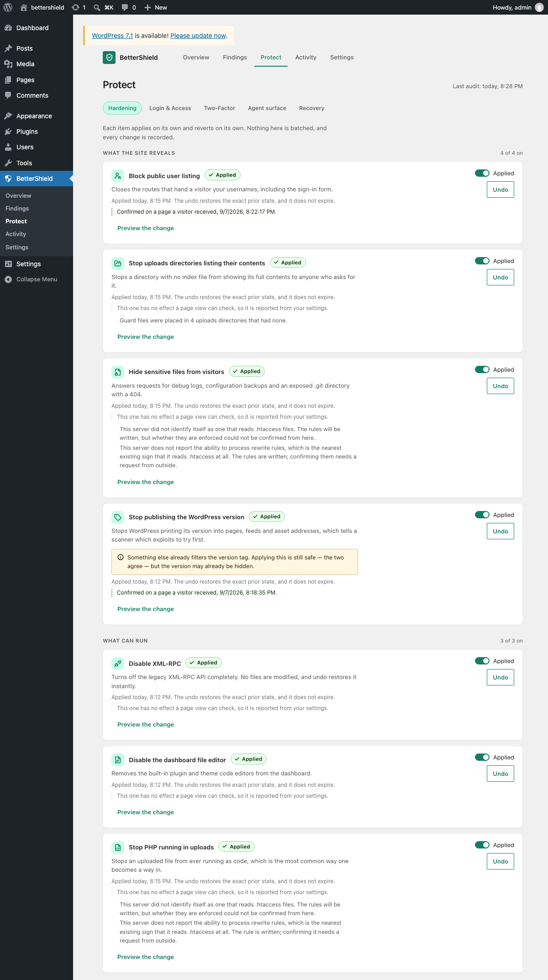This screenshot has height=980, width=548.
Task: Toggle Hide sensitive files from visitors switch
Action: (482, 369)
